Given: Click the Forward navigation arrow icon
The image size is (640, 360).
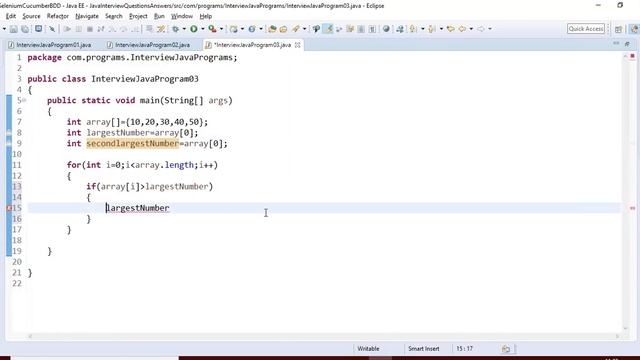Looking at the screenshot, I should (x=481, y=29).
